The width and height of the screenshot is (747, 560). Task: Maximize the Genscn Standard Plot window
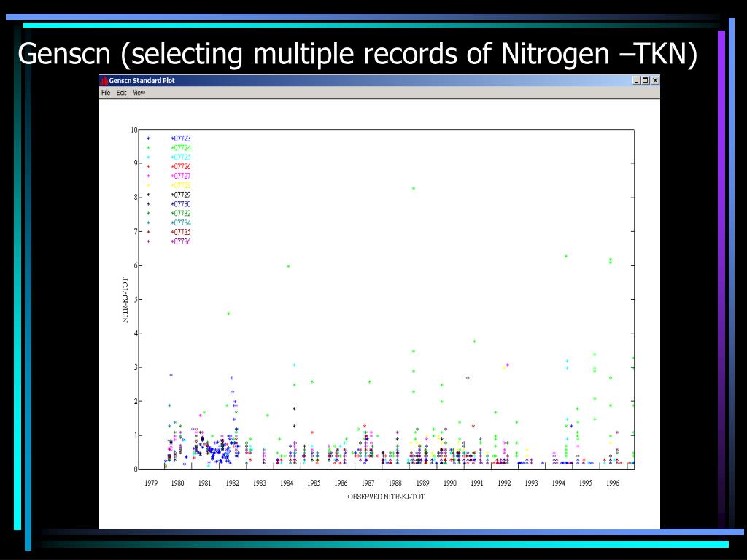646,80
